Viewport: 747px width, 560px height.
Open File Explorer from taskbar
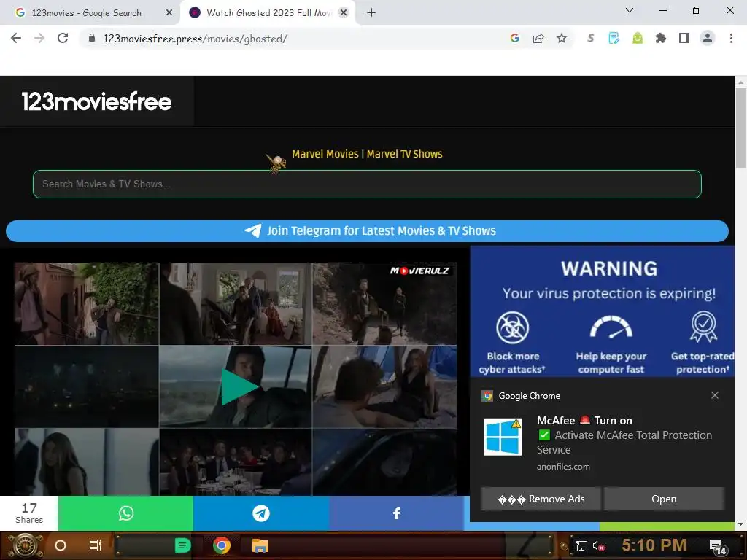pyautogui.click(x=260, y=545)
